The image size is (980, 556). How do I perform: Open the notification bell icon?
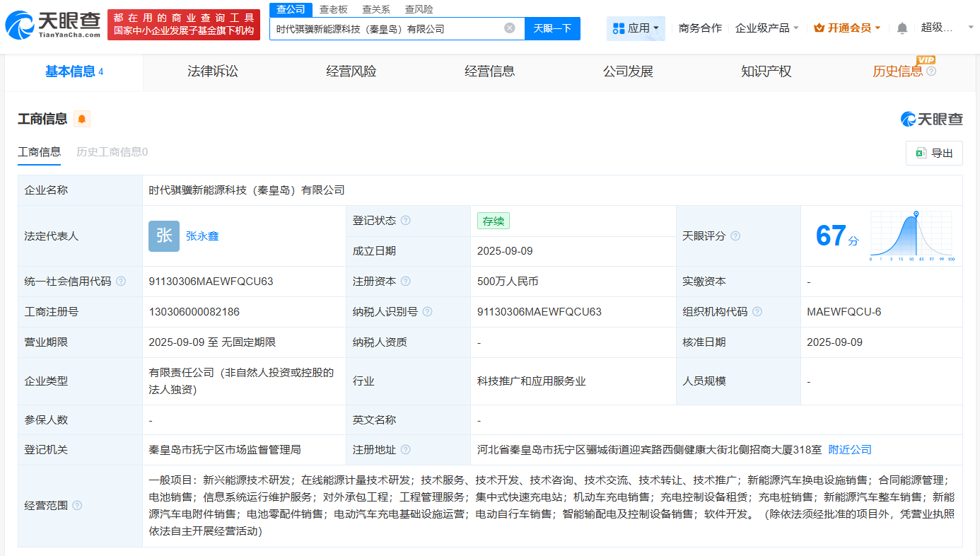(902, 27)
